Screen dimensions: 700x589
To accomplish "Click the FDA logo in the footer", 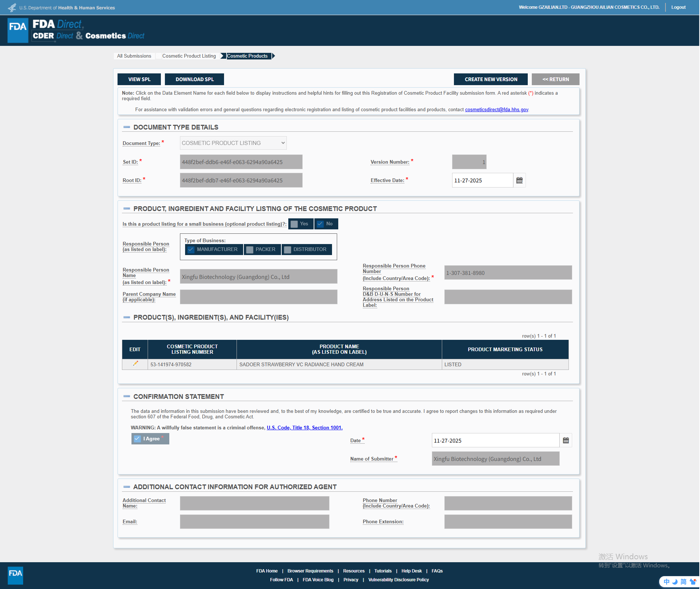I will (15, 575).
